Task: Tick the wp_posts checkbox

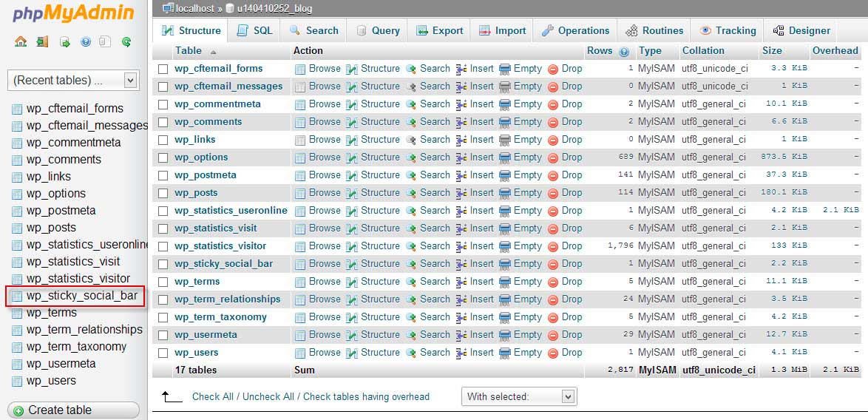Action: 163,193
